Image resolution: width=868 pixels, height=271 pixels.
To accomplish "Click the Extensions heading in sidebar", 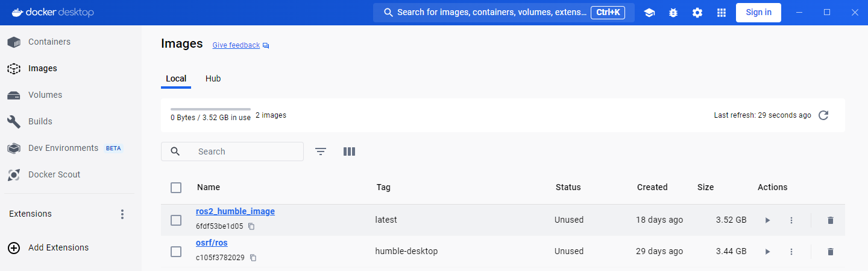I will coord(30,214).
